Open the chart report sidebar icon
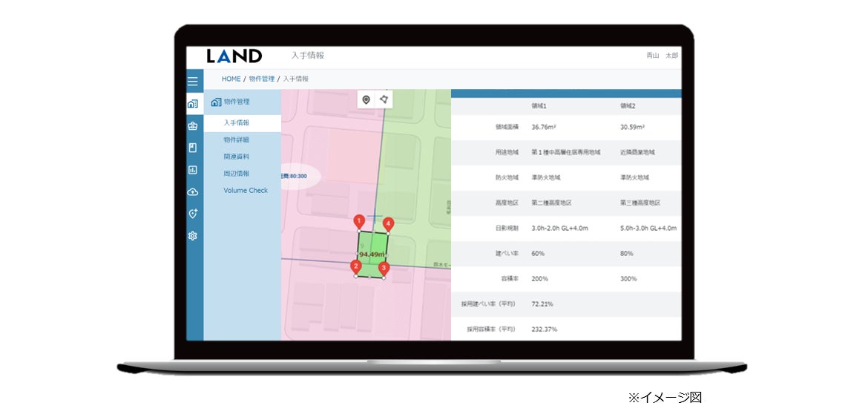 pos(192,170)
